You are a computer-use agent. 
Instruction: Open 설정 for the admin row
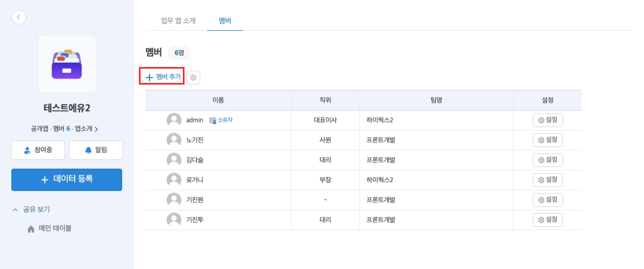(548, 120)
